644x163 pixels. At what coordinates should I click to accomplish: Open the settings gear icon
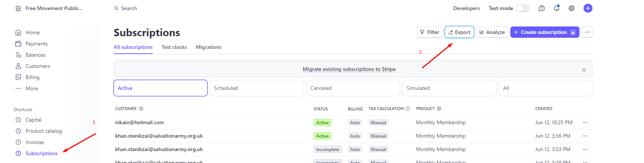click(x=571, y=8)
